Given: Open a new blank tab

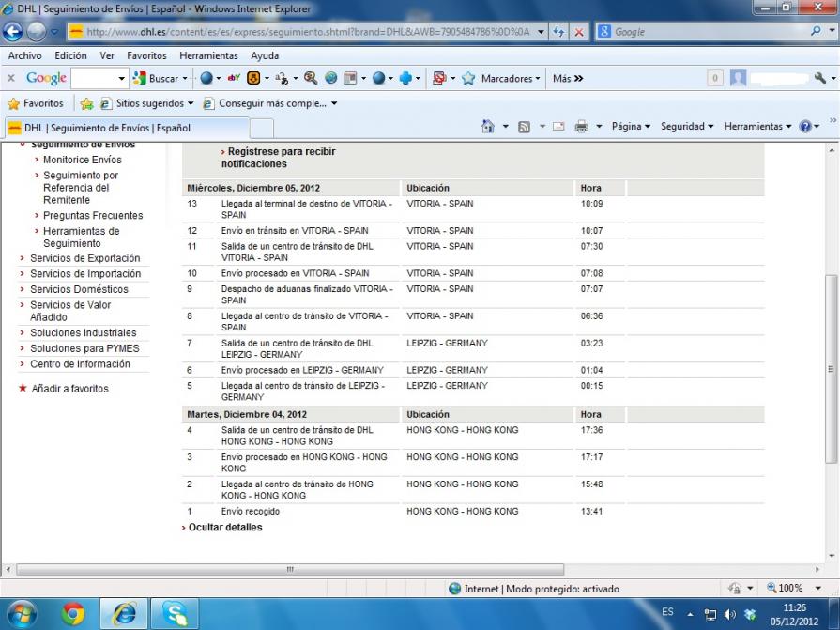Looking at the screenshot, I should [x=262, y=129].
